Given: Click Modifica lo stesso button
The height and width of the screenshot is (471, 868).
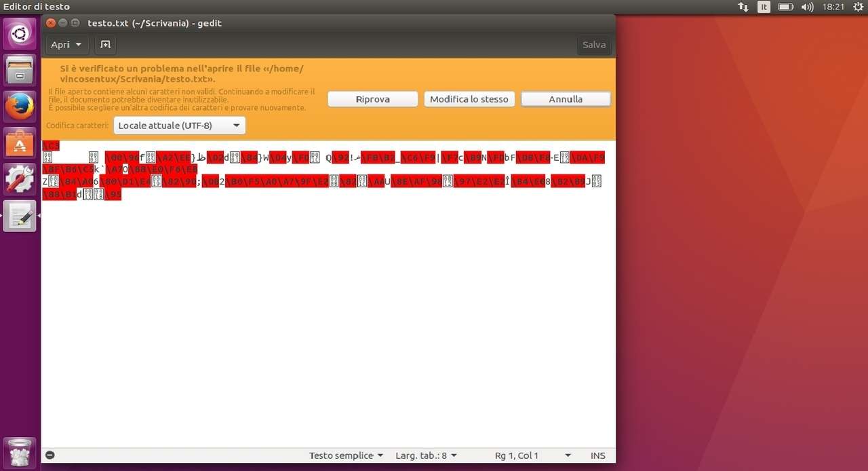Looking at the screenshot, I should (x=469, y=99).
